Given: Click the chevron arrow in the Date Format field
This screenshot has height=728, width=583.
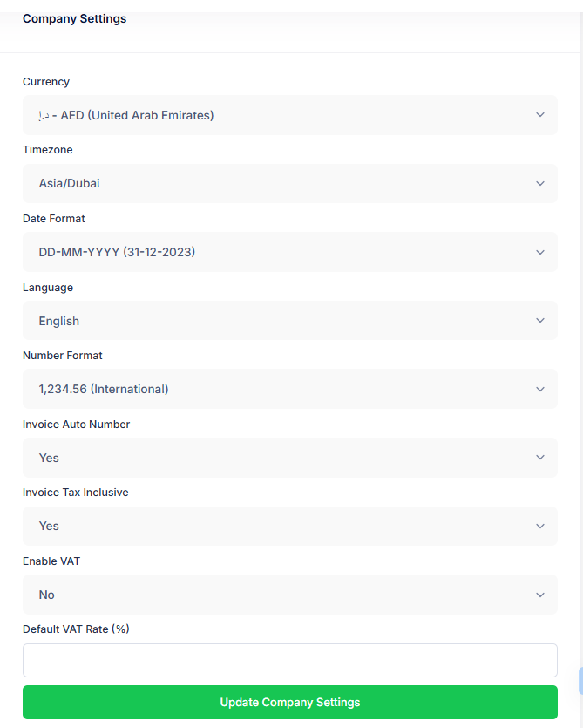Looking at the screenshot, I should click(540, 252).
